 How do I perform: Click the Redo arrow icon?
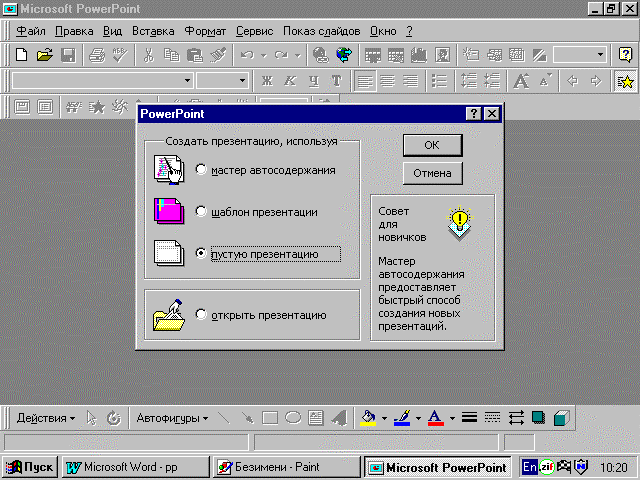(x=281, y=55)
